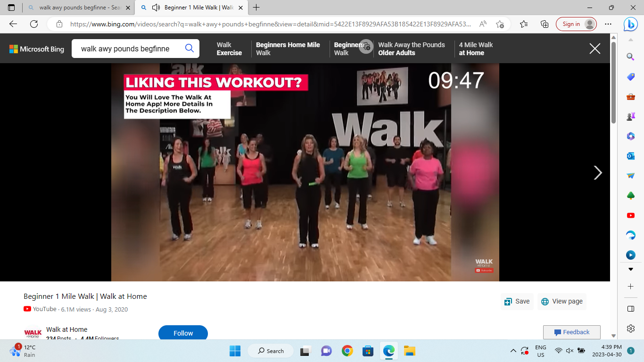The width and height of the screenshot is (644, 362).
Task: Open the Walk at Home channel name
Action: 66,329
